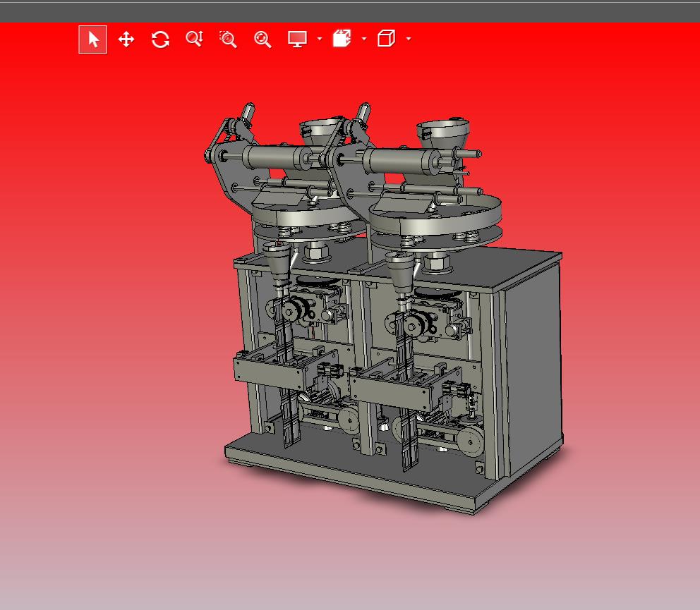Choose the zoom-to-window area tool
This screenshot has height=610, width=700.
click(228, 39)
